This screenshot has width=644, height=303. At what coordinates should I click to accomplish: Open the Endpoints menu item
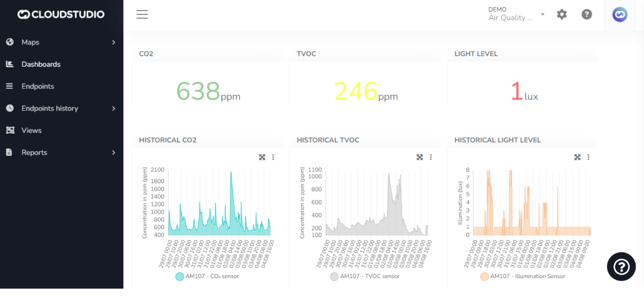click(38, 86)
